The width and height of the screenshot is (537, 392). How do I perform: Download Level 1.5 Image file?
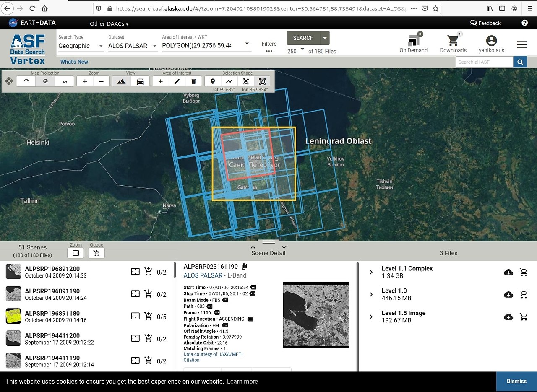click(508, 317)
